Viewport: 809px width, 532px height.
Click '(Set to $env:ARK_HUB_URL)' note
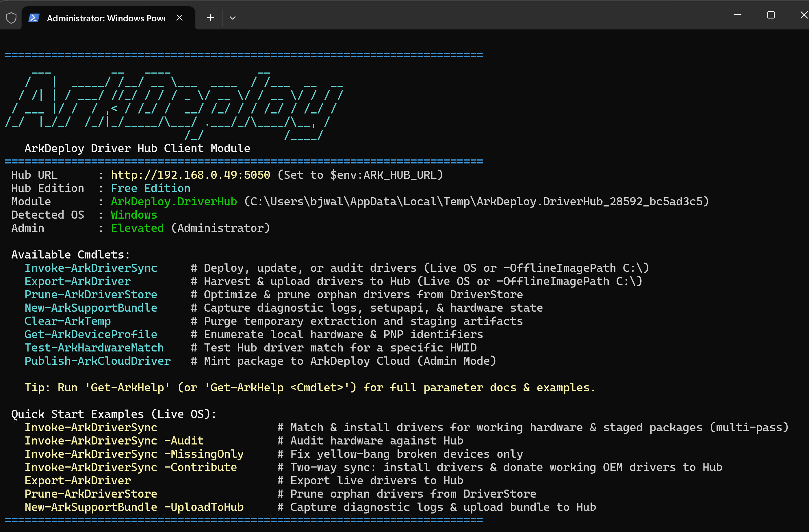(360, 175)
